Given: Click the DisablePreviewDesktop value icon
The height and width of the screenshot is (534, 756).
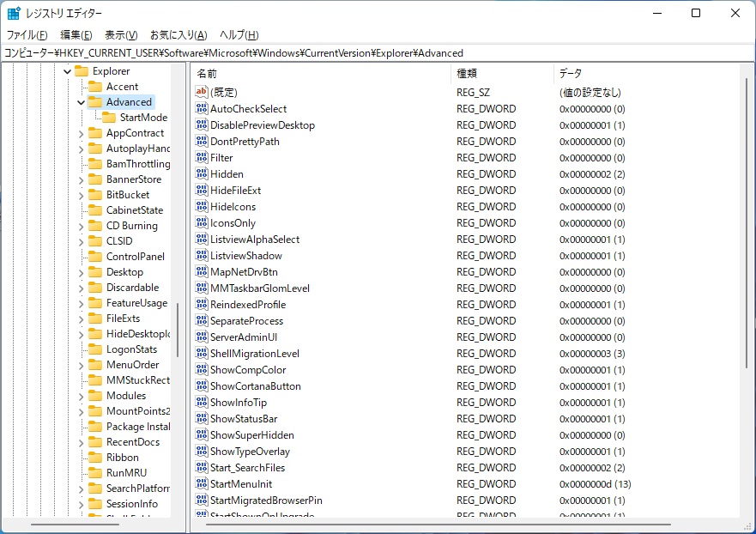Looking at the screenshot, I should [202, 124].
